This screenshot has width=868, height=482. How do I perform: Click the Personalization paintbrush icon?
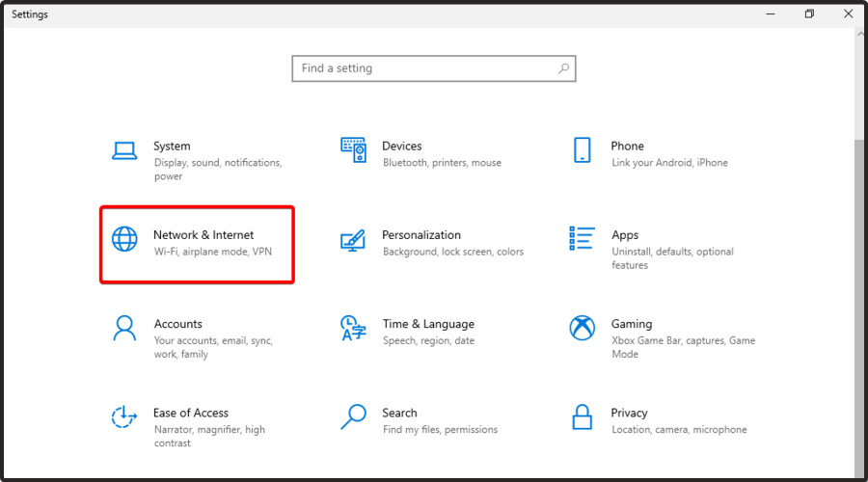pyautogui.click(x=353, y=240)
